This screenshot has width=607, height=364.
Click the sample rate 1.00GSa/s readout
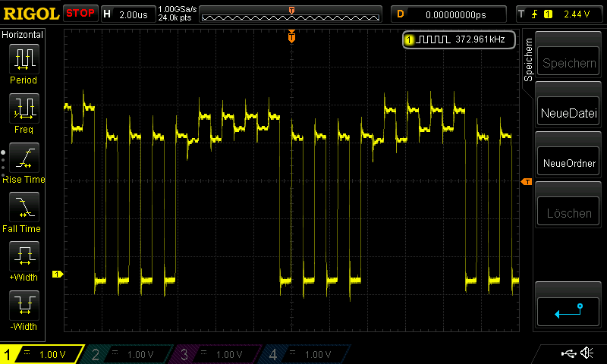178,9
